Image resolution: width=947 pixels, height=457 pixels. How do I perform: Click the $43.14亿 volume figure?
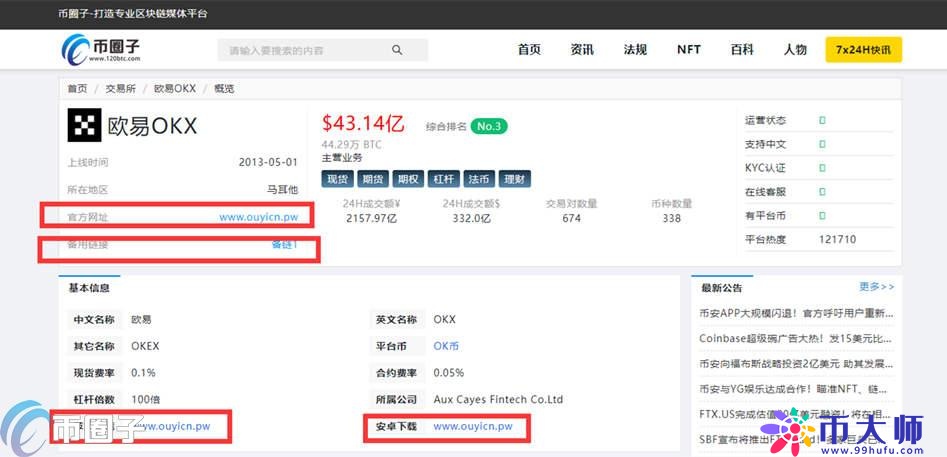point(363,124)
